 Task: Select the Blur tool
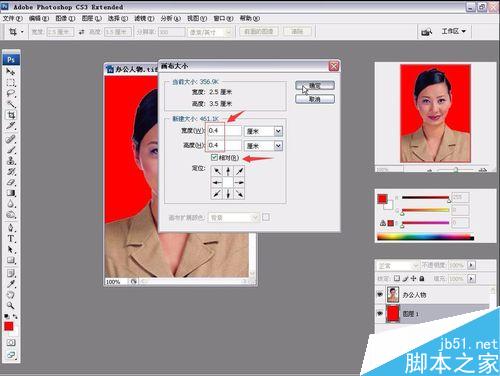click(11, 204)
